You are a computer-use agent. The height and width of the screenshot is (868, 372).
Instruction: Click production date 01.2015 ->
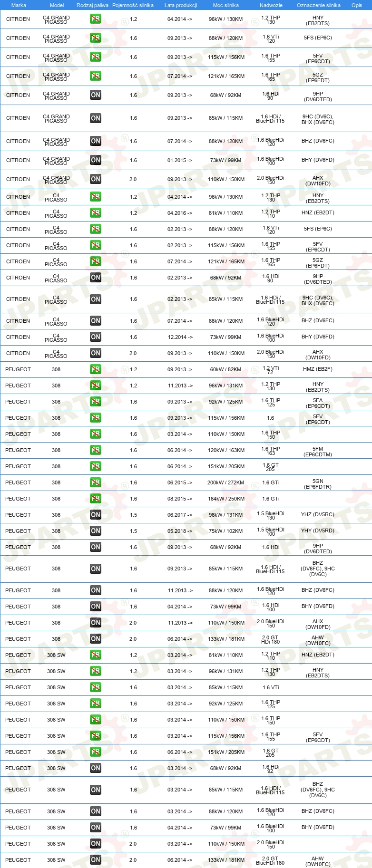pos(180,160)
